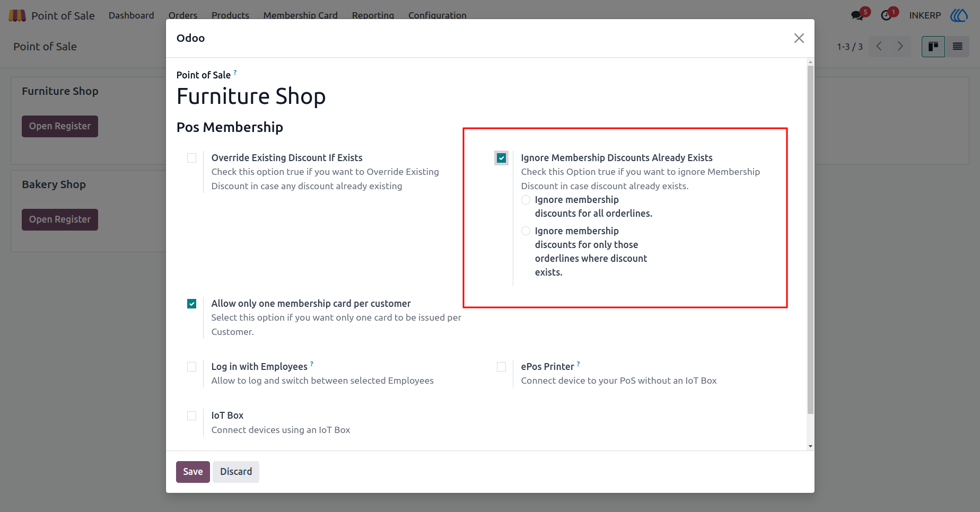This screenshot has height=512, width=980.
Task: Click the INKERP user name
Action: point(925,15)
